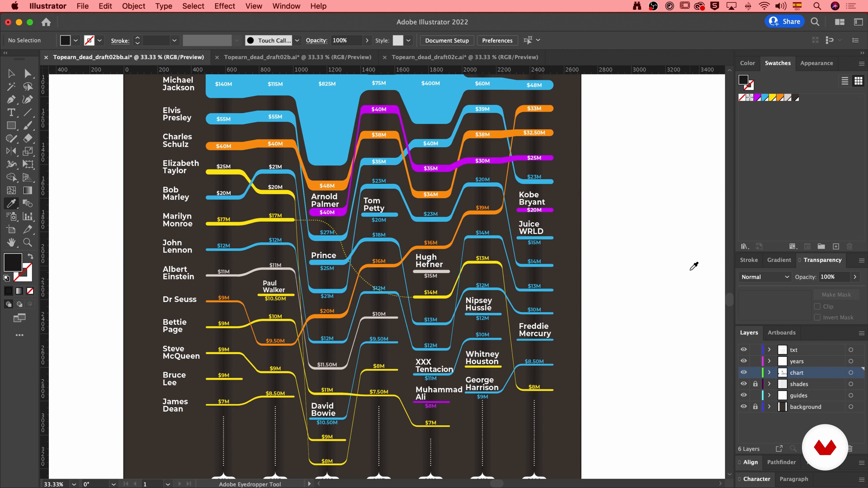Select the Curvature tool
868x488 pixels.
[x=28, y=99]
